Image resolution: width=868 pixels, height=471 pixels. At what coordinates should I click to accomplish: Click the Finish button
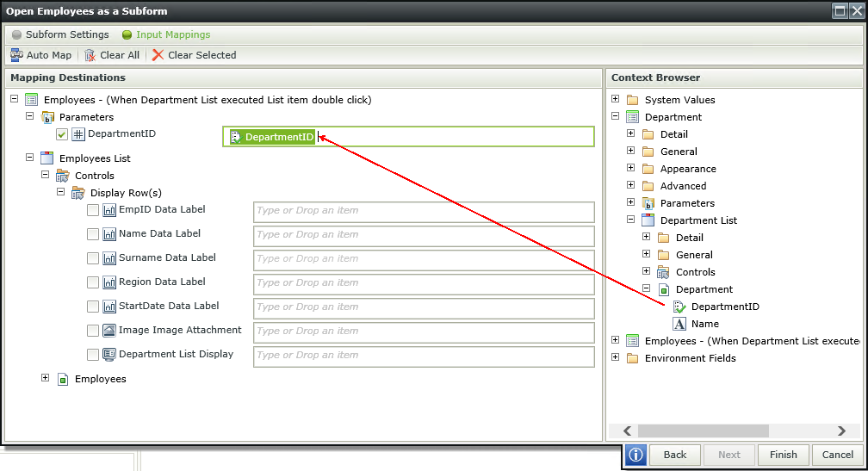pyautogui.click(x=784, y=455)
